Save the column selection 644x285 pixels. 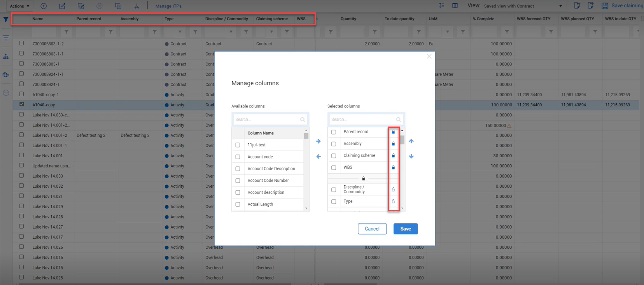(405, 229)
